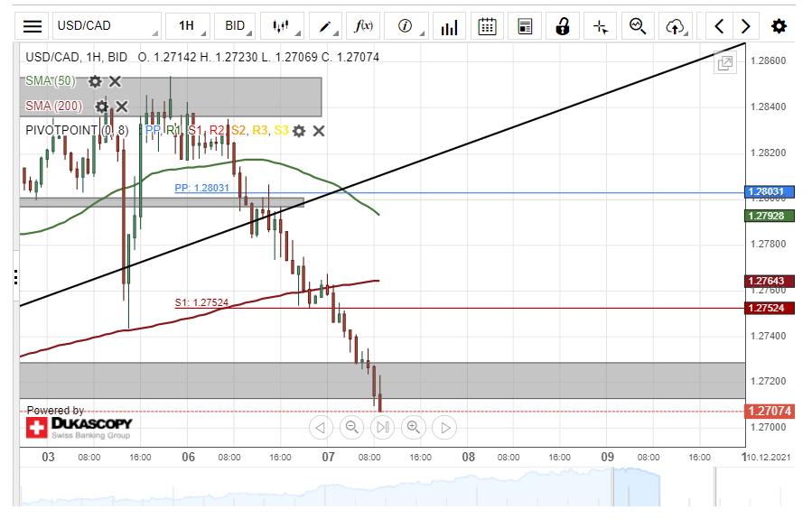Open PIVOTPOINT indicator settings gear
This screenshot has width=812, height=519.
point(299,131)
